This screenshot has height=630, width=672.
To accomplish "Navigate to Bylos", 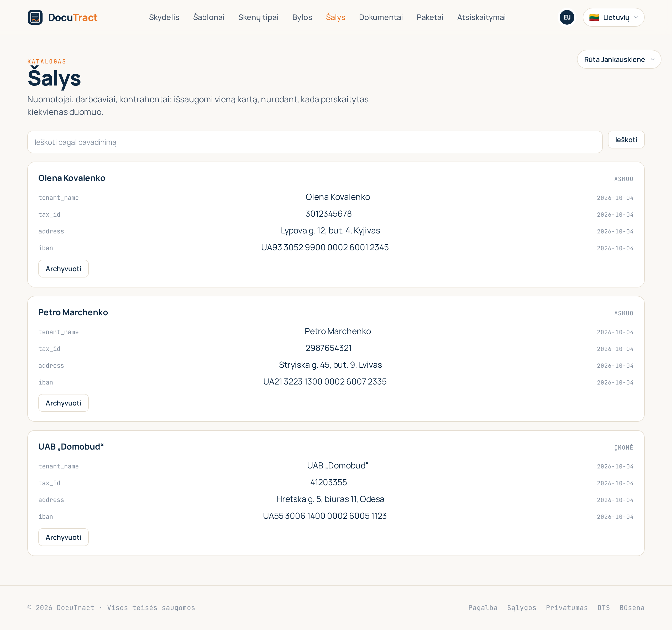I will (302, 17).
